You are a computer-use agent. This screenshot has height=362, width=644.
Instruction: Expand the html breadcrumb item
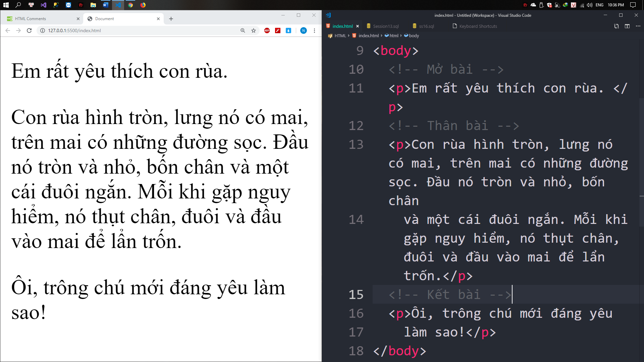(x=394, y=36)
